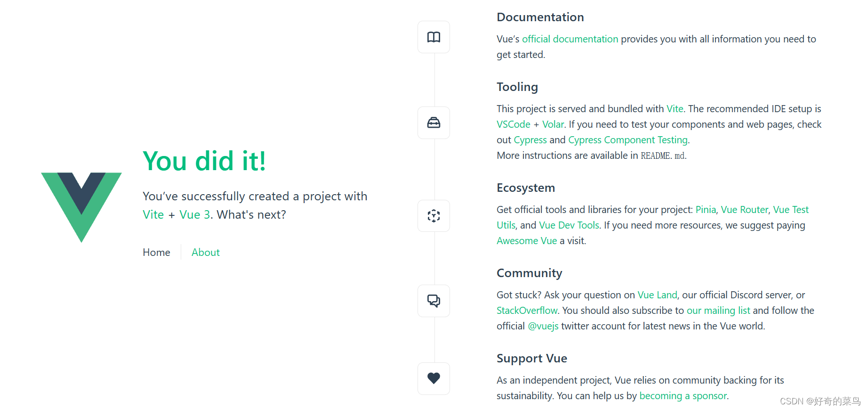
Task: Click the becoming a sponsor link
Action: [x=683, y=395]
